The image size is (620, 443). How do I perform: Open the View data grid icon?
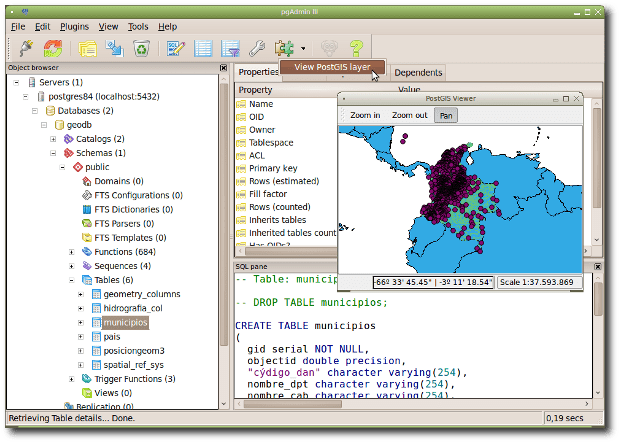203,48
